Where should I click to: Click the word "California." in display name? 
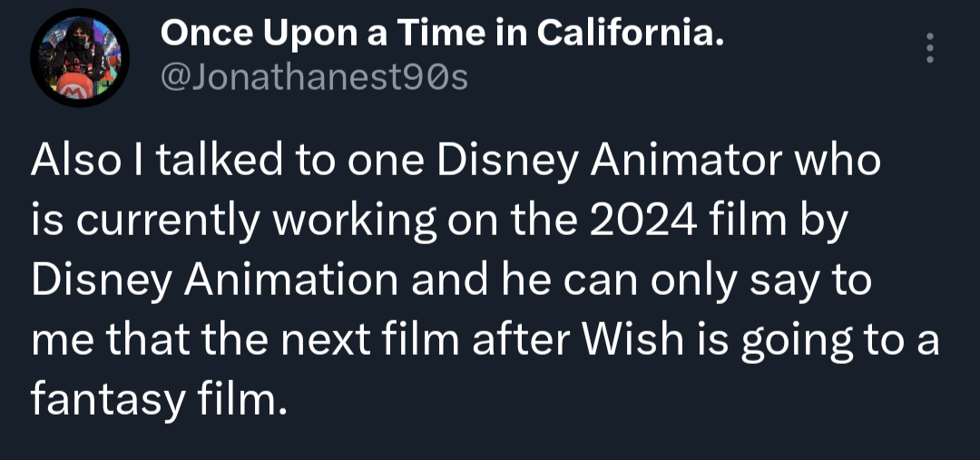point(630,34)
